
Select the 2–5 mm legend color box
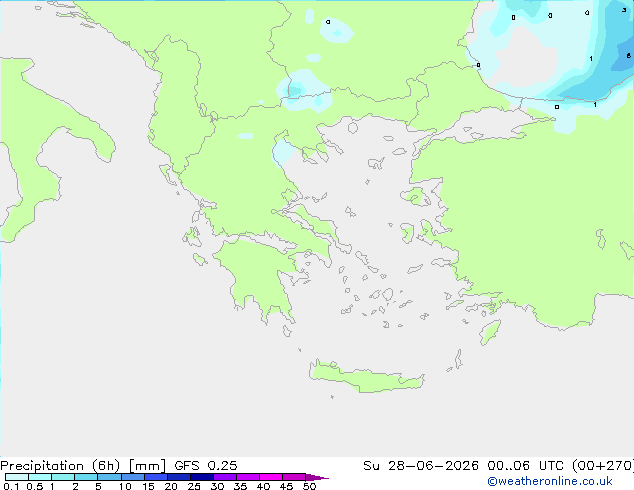(x=86, y=477)
